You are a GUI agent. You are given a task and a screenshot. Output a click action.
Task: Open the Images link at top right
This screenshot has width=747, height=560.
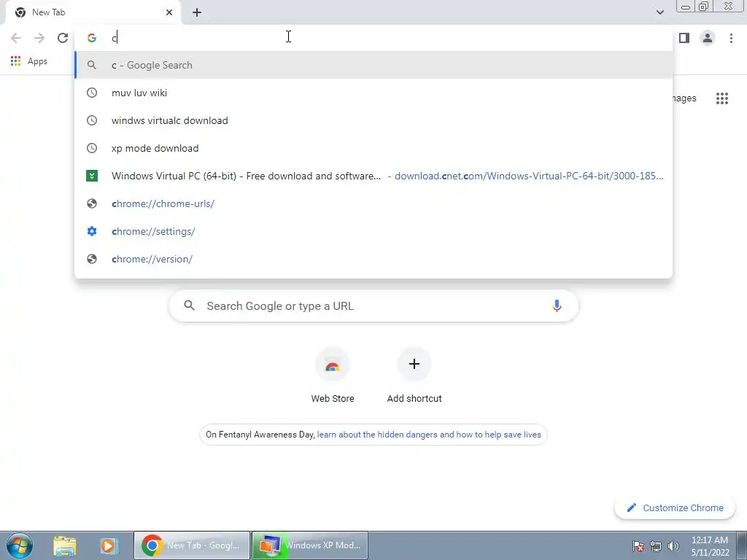point(684,98)
